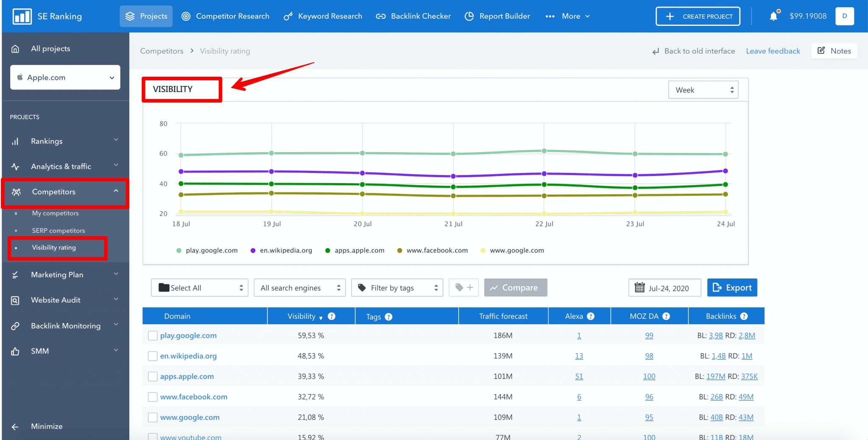Check the en.wikipedia.org row checkbox
Image resolution: width=868 pixels, height=440 pixels.
(x=153, y=356)
